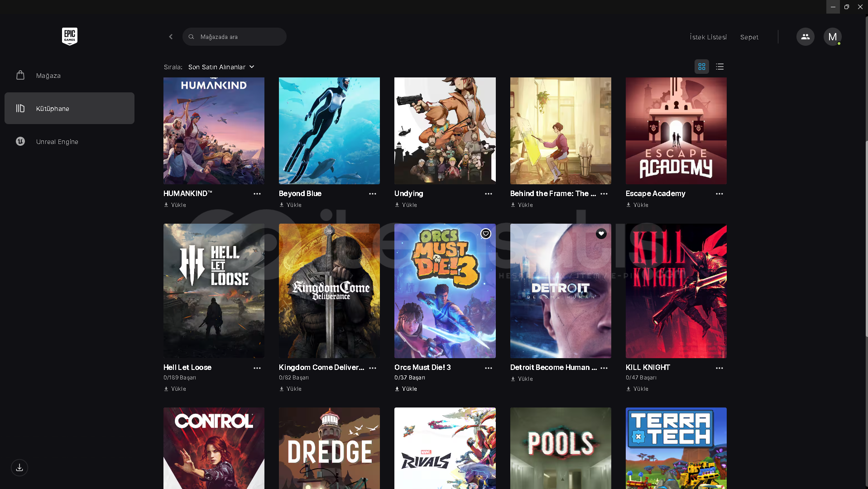Click the 0/47 Başarı achievements text
Screen dimensions: 868x489
pos(641,378)
